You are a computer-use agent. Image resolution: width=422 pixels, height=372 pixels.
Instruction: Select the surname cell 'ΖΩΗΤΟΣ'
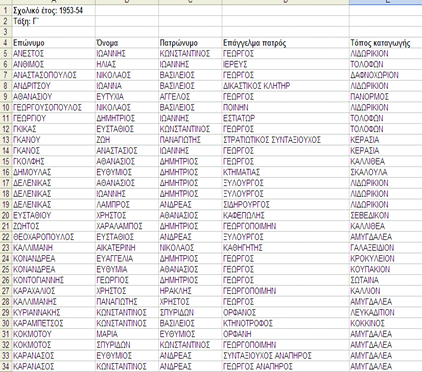[53, 226]
